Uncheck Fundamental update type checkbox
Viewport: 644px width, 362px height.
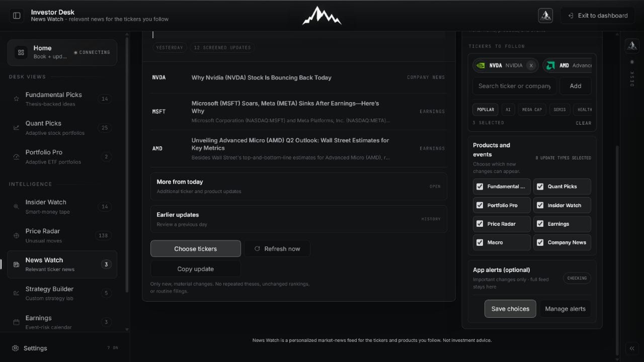pyautogui.click(x=479, y=187)
